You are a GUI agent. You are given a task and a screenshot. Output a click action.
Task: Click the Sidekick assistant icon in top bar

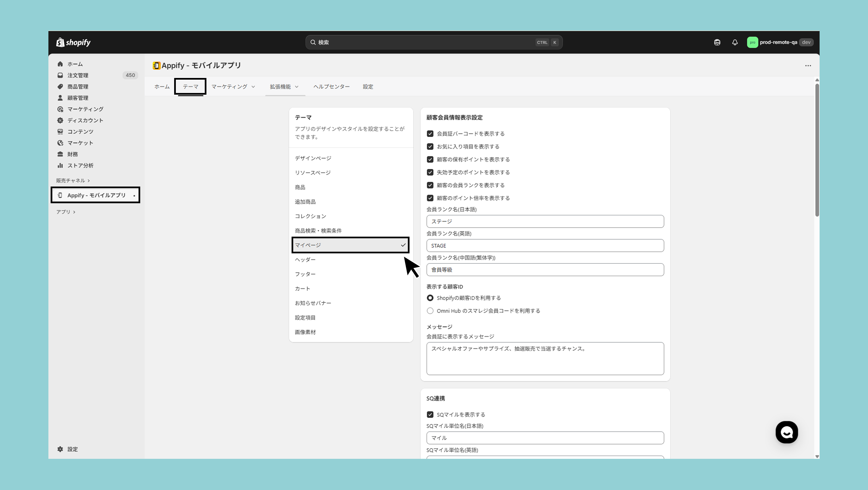click(717, 42)
